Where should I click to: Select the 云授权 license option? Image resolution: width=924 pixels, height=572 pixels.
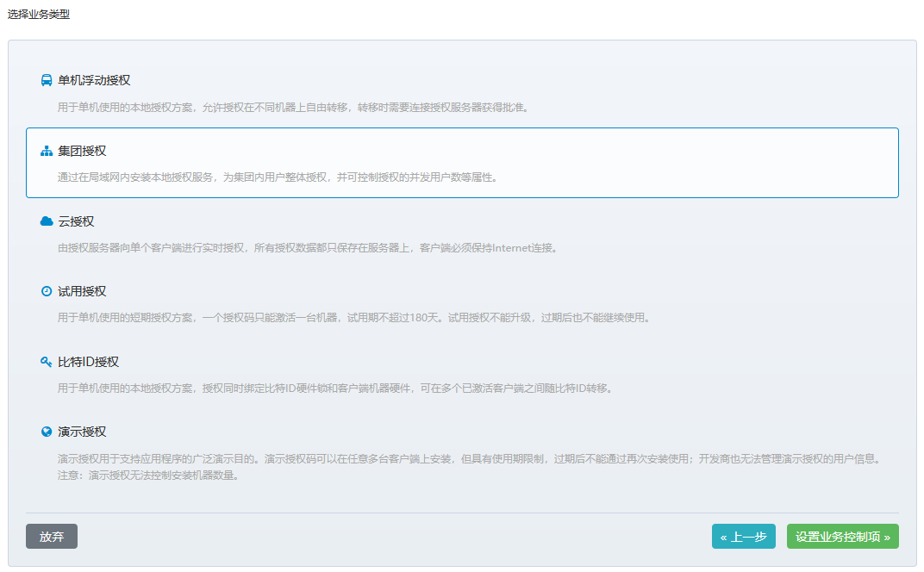tap(462, 233)
